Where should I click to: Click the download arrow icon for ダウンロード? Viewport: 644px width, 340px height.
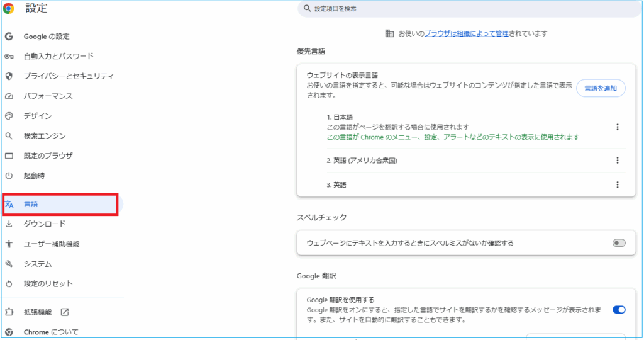pos(9,224)
